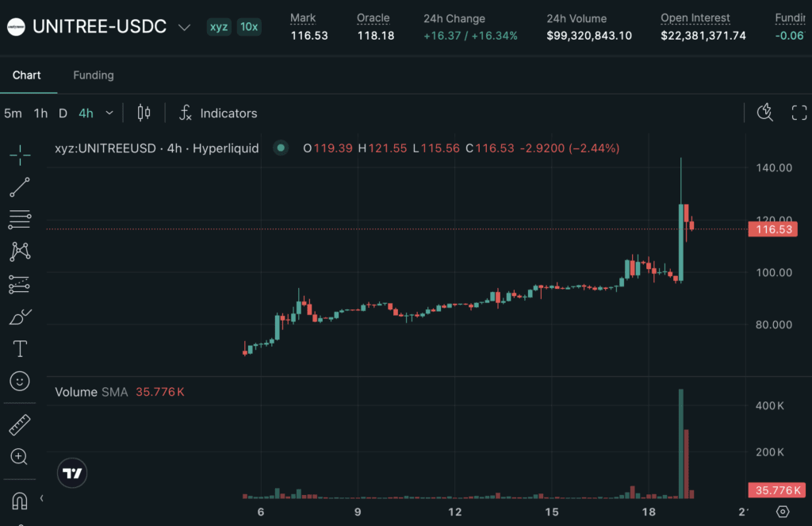Open the emoji icons tool
This screenshot has height=526, width=812.
coord(20,382)
